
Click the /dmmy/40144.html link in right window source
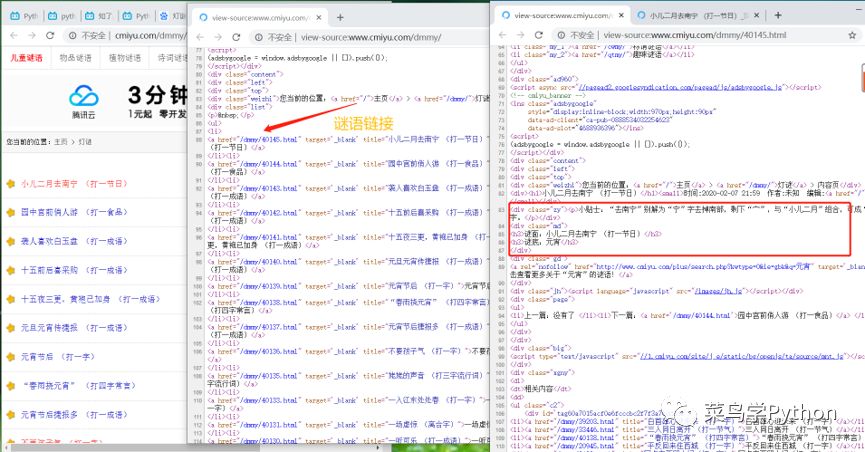(x=700, y=316)
